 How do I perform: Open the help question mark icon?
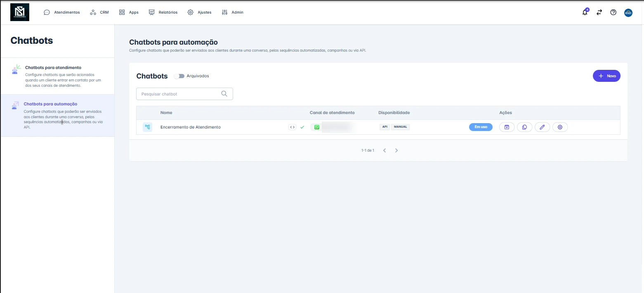613,12
